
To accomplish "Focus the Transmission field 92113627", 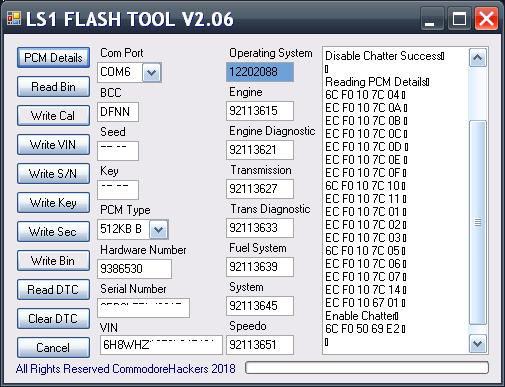I will pyautogui.click(x=260, y=189).
